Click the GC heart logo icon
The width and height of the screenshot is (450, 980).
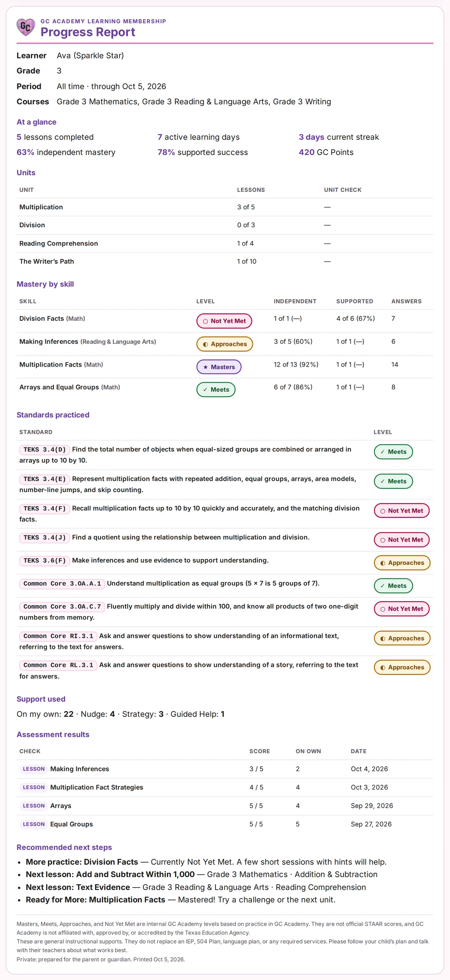point(26,27)
